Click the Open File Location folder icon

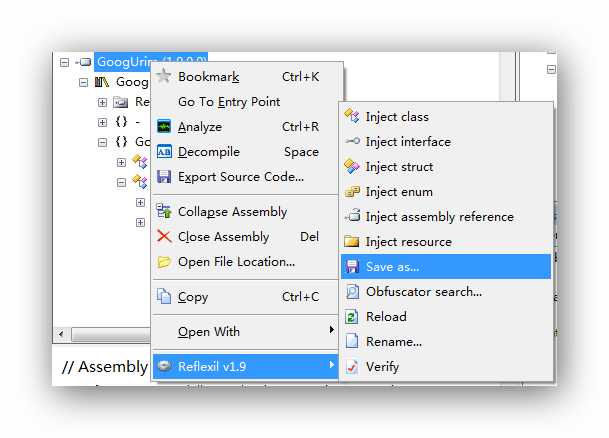pyautogui.click(x=164, y=262)
